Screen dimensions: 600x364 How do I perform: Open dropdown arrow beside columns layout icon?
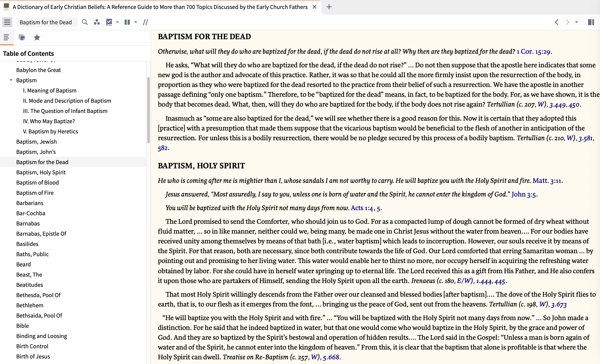pos(136,22)
